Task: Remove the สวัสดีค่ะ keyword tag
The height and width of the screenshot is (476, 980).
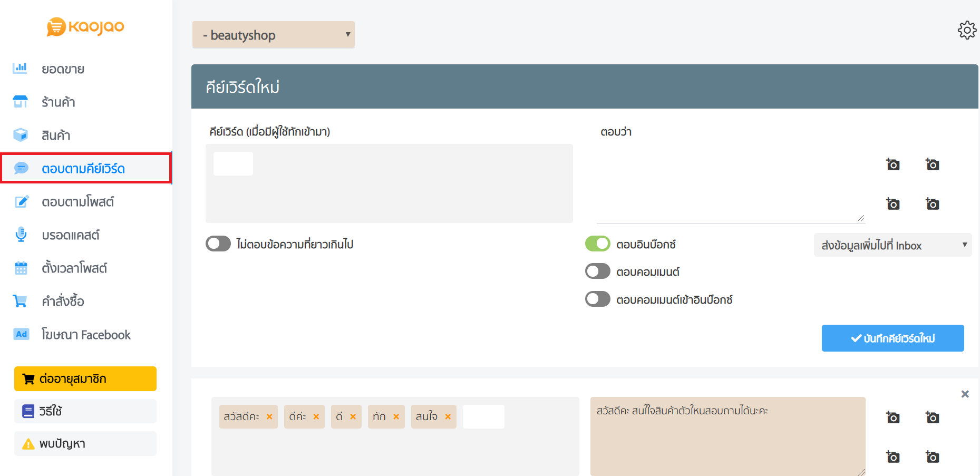Action: (269, 416)
